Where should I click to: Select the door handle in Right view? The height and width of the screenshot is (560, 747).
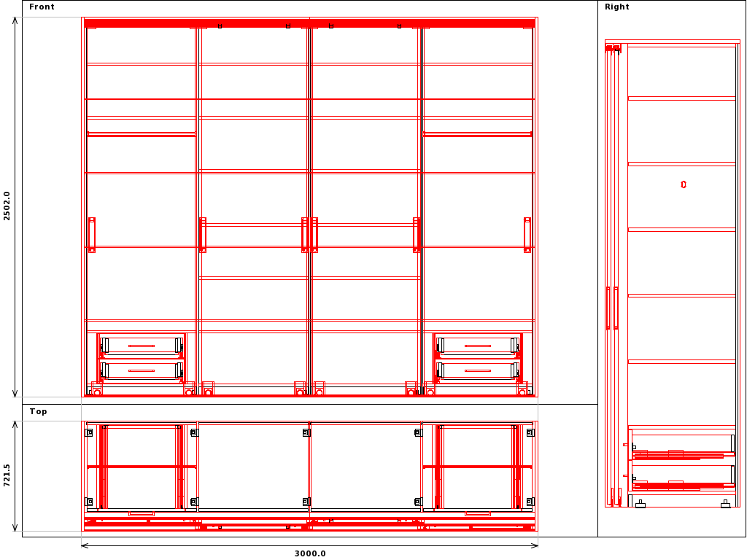616,308
